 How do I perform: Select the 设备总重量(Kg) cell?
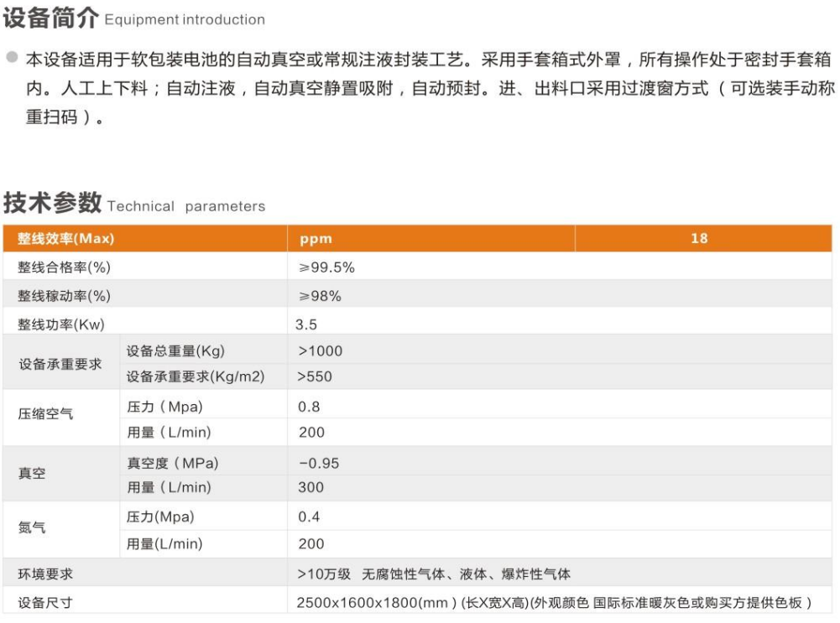click(x=175, y=350)
